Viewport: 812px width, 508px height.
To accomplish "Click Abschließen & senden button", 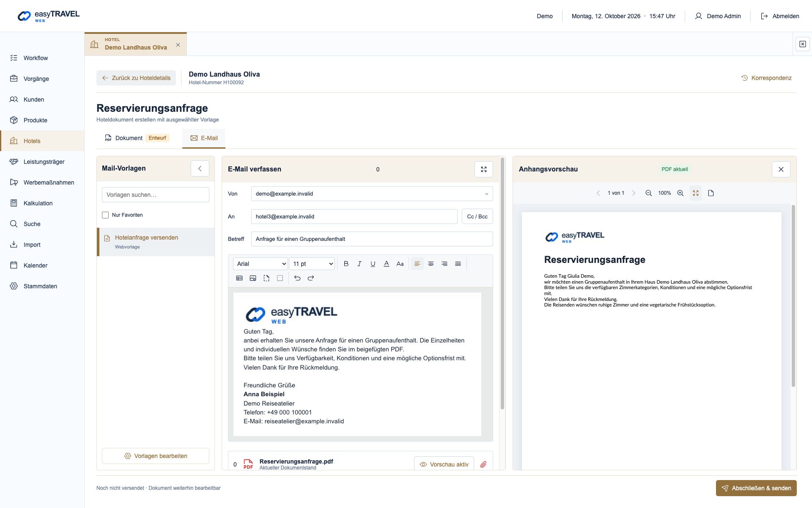I will click(x=756, y=488).
